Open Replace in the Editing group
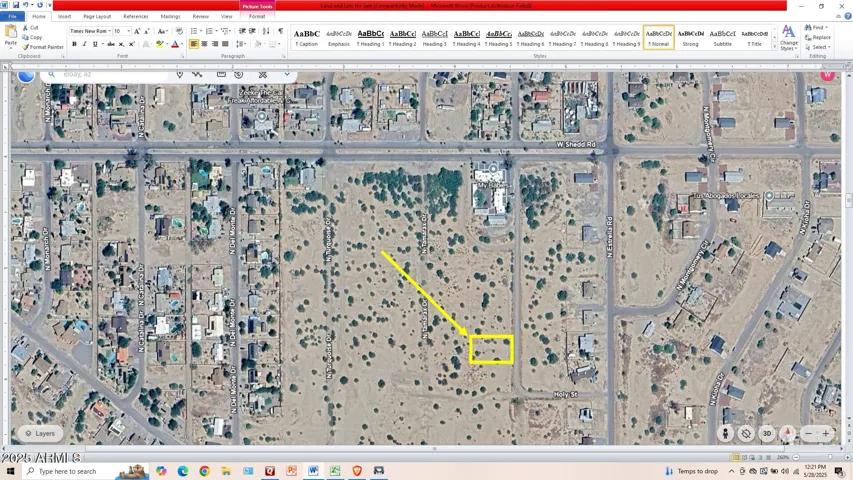Screen dimensions: 853x480 818,37
